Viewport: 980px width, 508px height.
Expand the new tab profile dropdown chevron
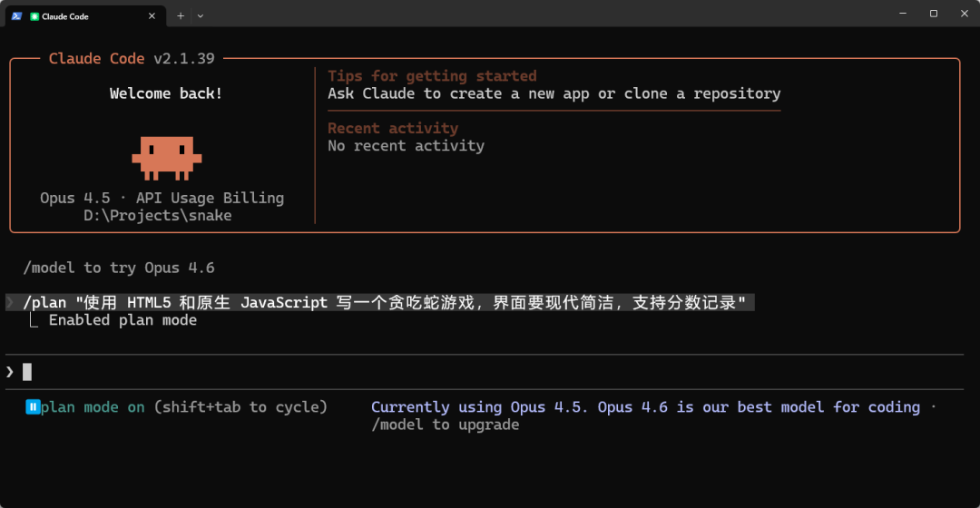tap(201, 15)
